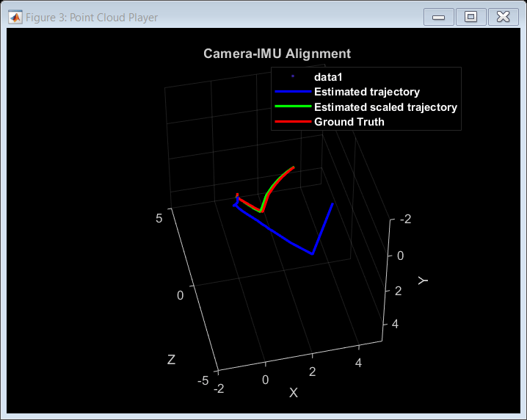Viewport: 527px width, 420px height.
Task: Select the X axis label
Action: [294, 392]
